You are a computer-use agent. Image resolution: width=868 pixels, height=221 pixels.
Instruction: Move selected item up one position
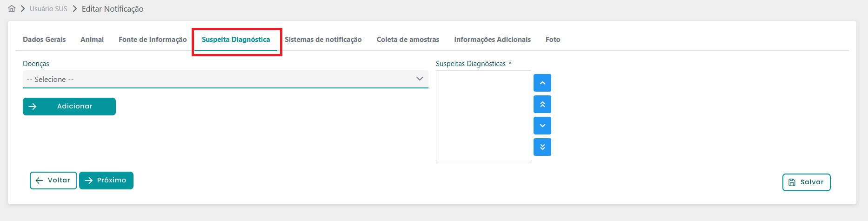coord(542,83)
